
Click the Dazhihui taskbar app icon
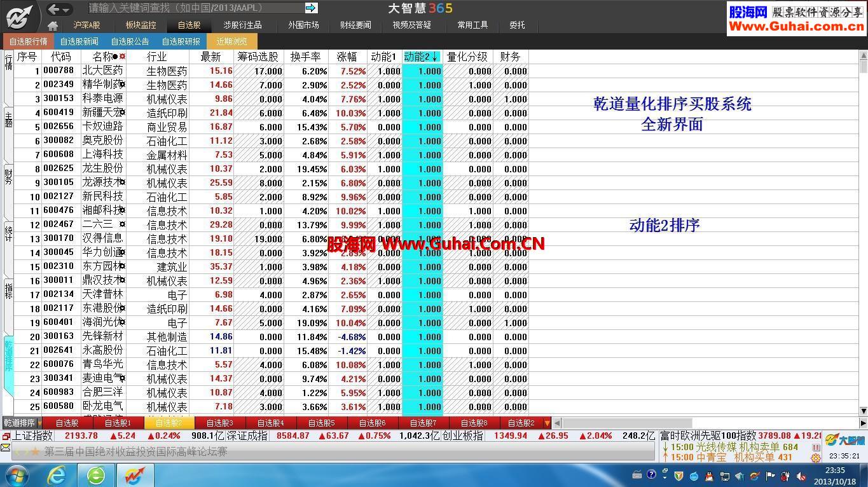coord(135,475)
